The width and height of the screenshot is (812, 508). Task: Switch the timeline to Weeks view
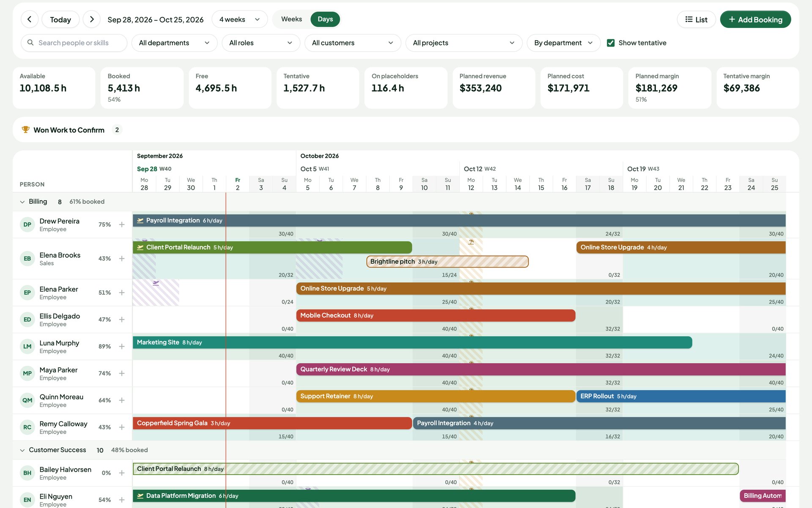point(291,19)
